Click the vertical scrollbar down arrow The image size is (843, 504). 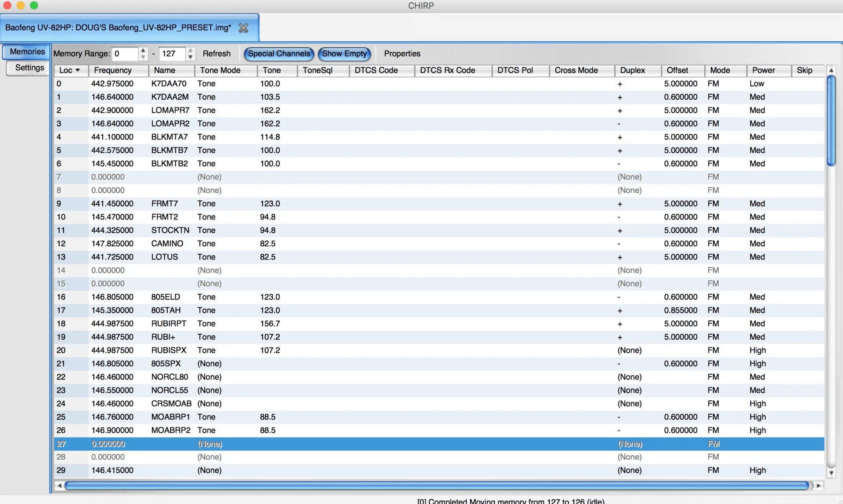[x=831, y=473]
